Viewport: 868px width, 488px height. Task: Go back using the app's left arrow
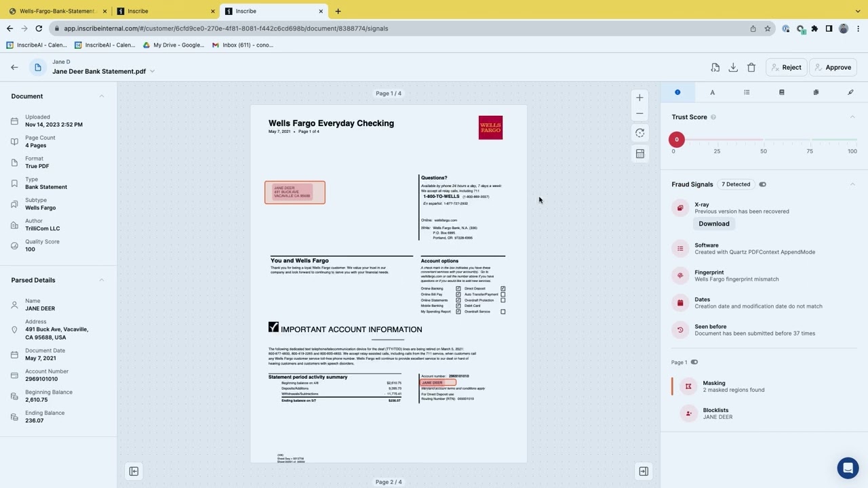tap(14, 67)
